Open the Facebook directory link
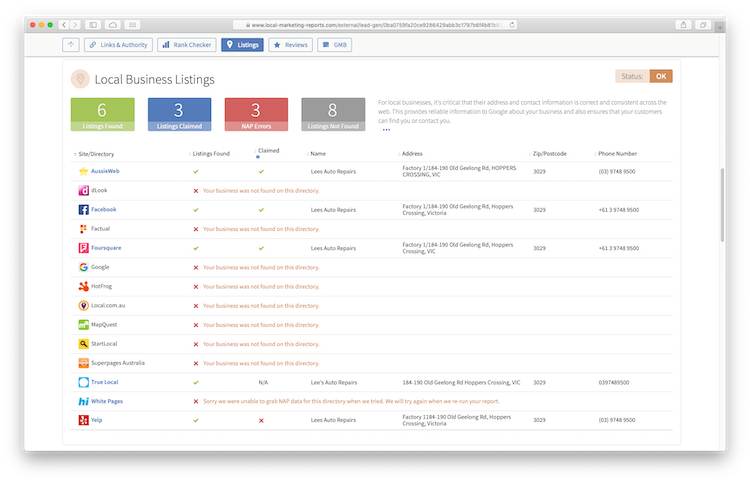This screenshot has width=750, height=483. tap(103, 209)
